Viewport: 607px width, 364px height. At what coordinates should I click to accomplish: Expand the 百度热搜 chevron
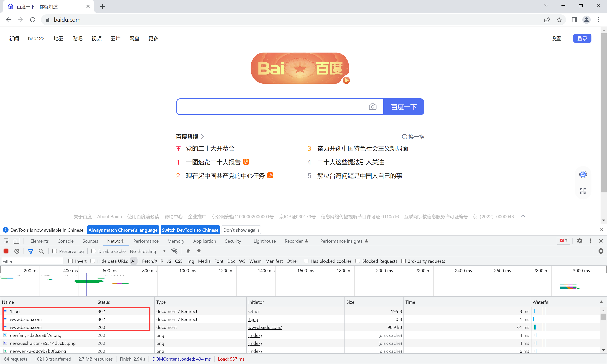click(202, 137)
